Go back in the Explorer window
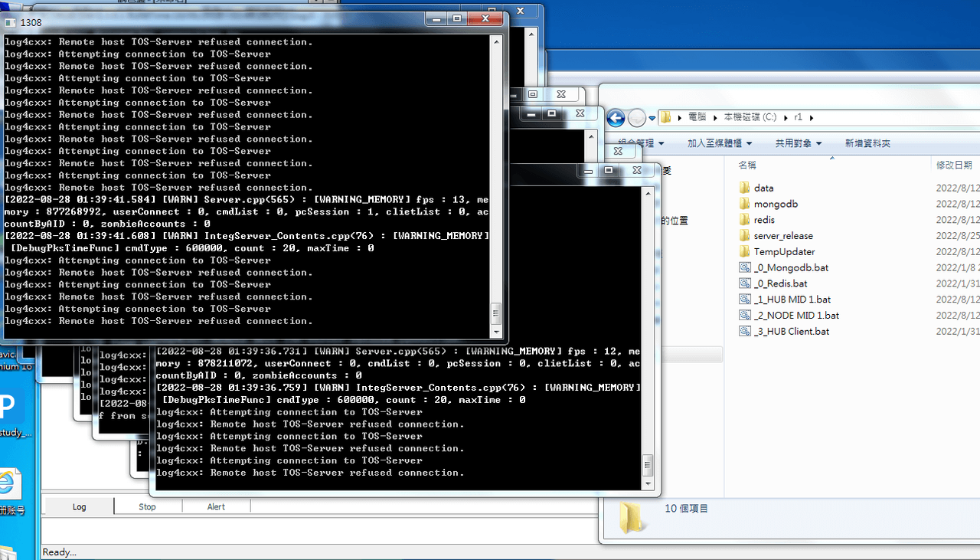Image resolution: width=980 pixels, height=560 pixels. [616, 118]
